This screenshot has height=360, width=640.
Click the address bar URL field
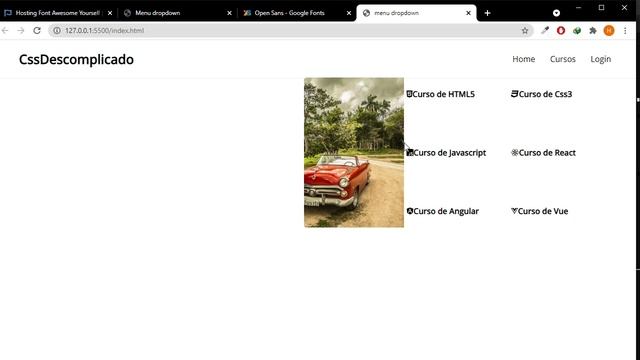(291, 31)
